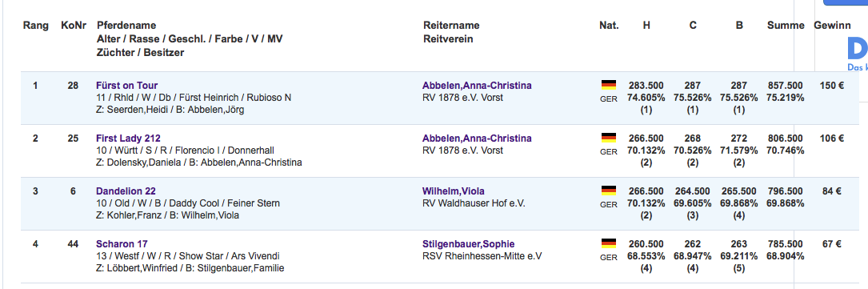
Task: Open Abbelen,Anna-Christina link in rank 1 row
Action: (x=477, y=86)
